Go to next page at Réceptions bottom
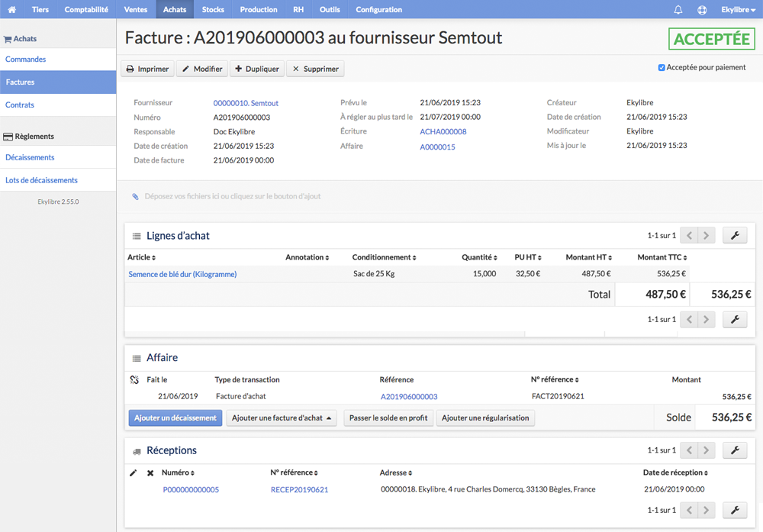763x532 pixels. point(706,510)
